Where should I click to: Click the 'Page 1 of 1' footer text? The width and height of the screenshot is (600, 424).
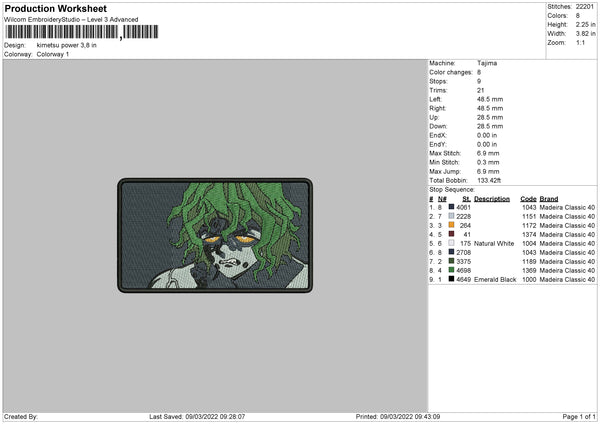(579, 416)
